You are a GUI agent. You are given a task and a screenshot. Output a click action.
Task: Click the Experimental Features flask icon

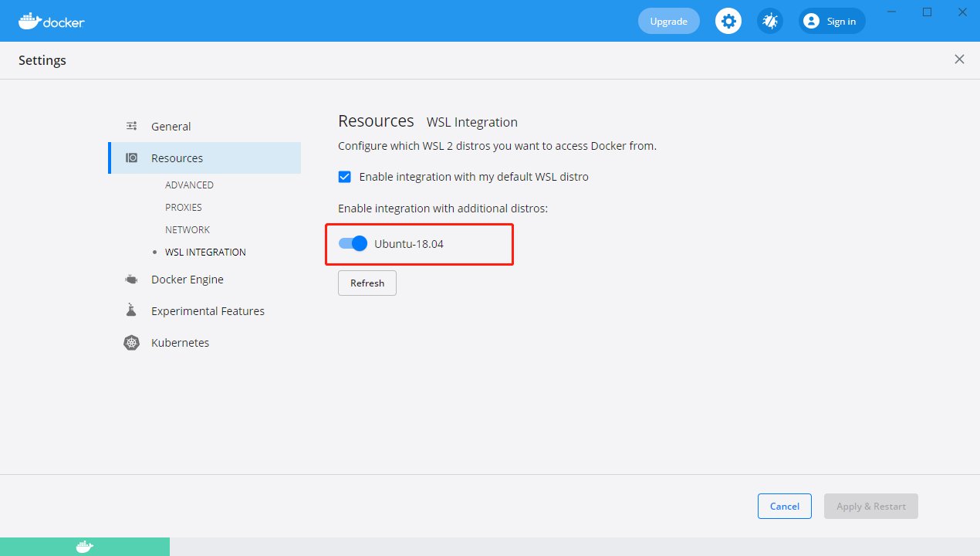pos(131,311)
